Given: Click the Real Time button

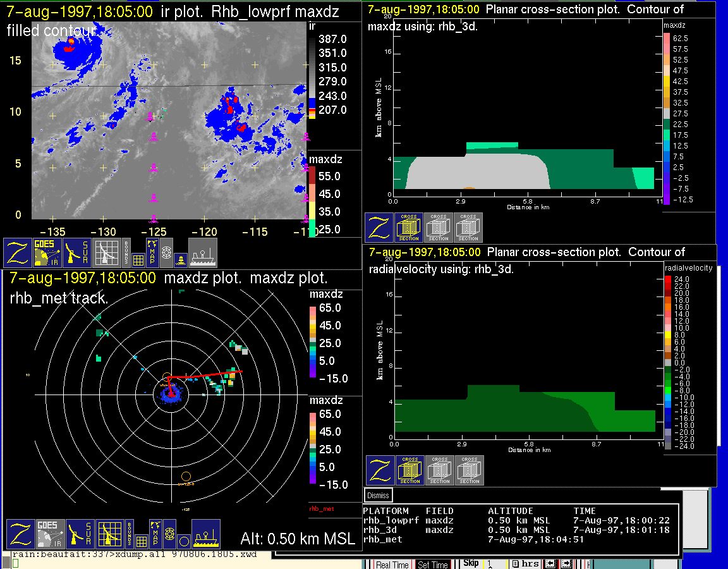Looking at the screenshot, I should click(392, 565).
